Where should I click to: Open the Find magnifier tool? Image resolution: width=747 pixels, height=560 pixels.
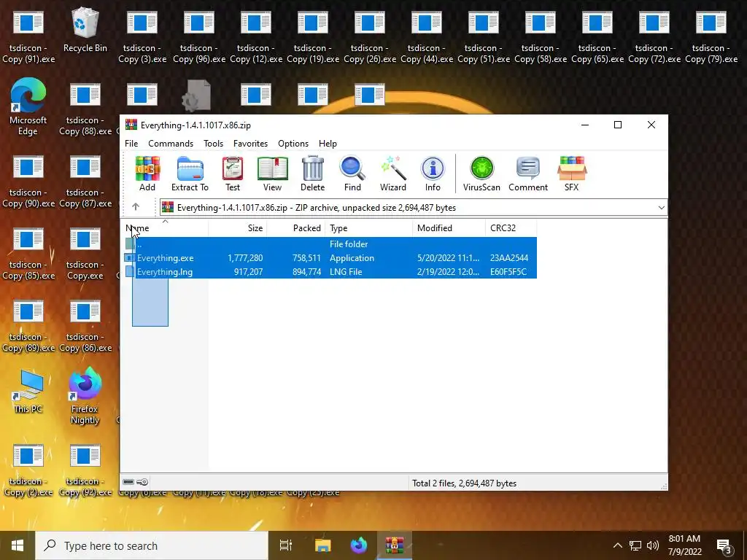click(x=352, y=174)
